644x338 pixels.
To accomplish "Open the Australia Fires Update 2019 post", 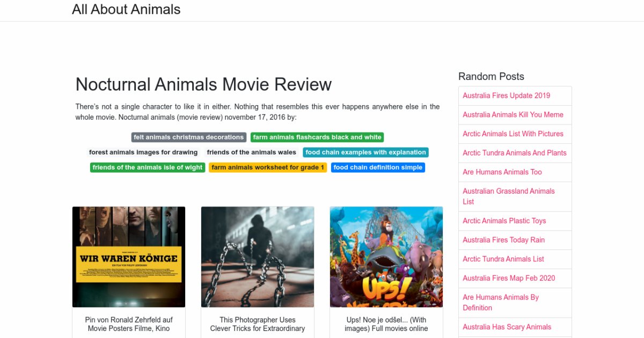I will coord(506,95).
